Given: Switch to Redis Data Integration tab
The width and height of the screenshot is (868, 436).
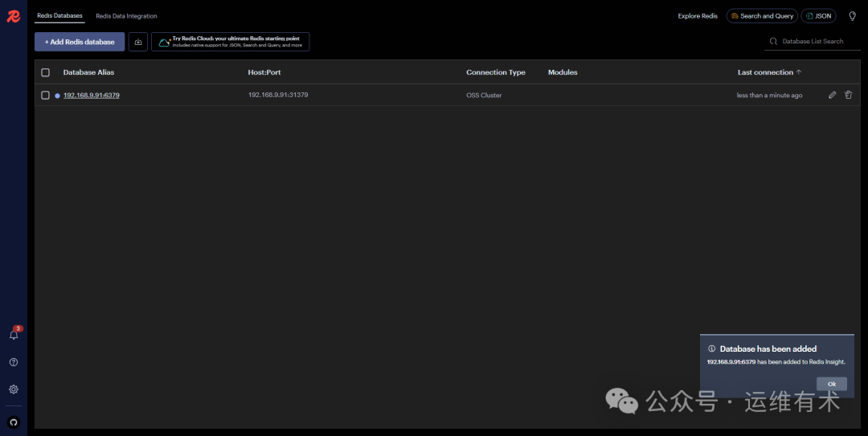Looking at the screenshot, I should 126,16.
